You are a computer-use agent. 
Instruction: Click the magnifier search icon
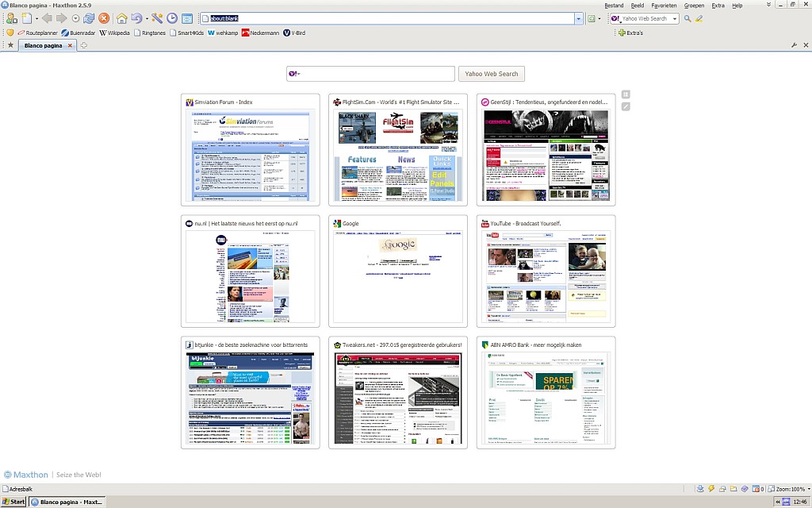(688, 19)
